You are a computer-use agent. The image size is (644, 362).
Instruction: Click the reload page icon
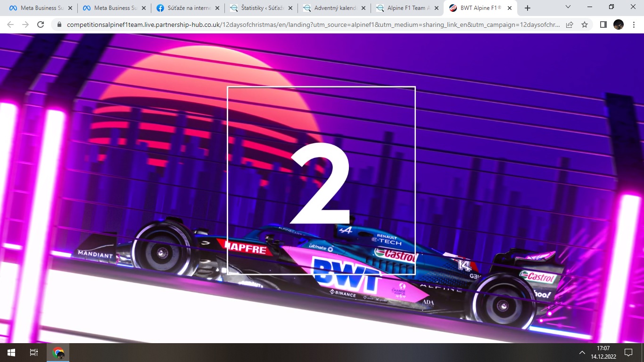41,25
